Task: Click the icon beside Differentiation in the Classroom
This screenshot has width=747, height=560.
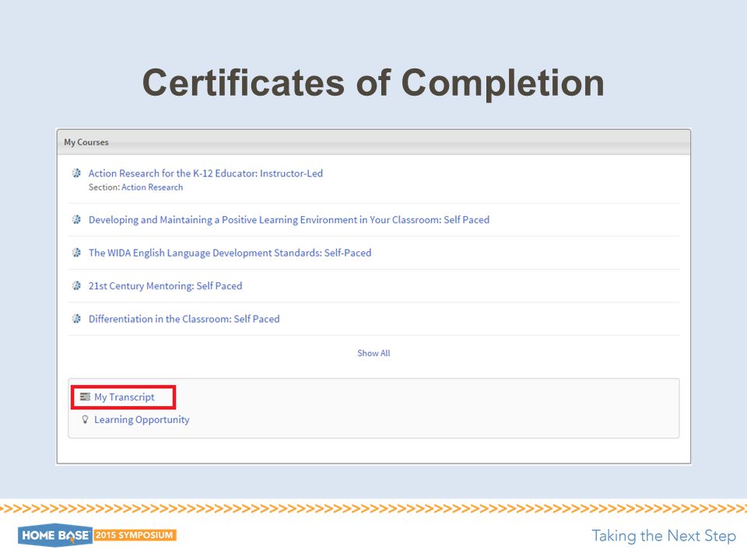Action: [76, 319]
